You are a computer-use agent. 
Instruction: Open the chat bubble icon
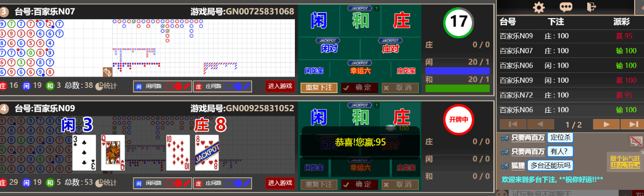566,7
